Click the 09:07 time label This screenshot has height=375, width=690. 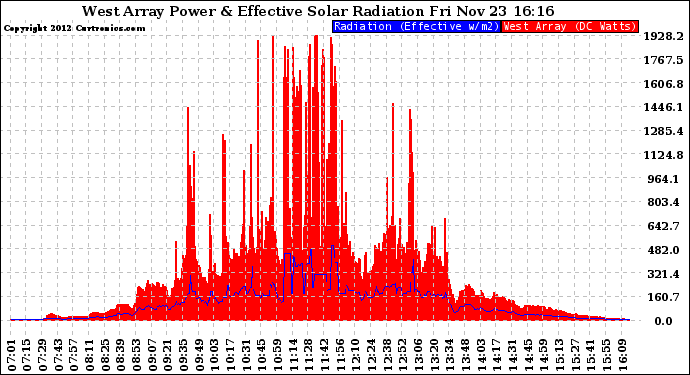[153, 355]
